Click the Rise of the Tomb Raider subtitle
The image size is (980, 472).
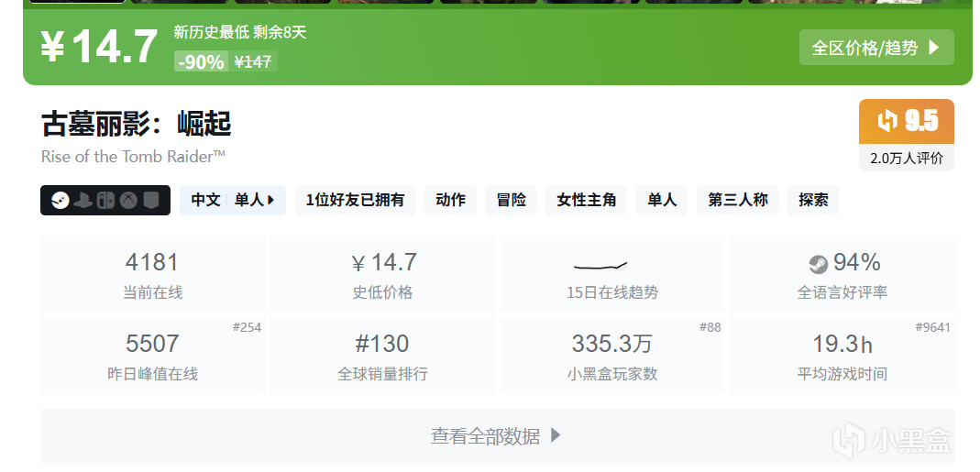pos(133,157)
